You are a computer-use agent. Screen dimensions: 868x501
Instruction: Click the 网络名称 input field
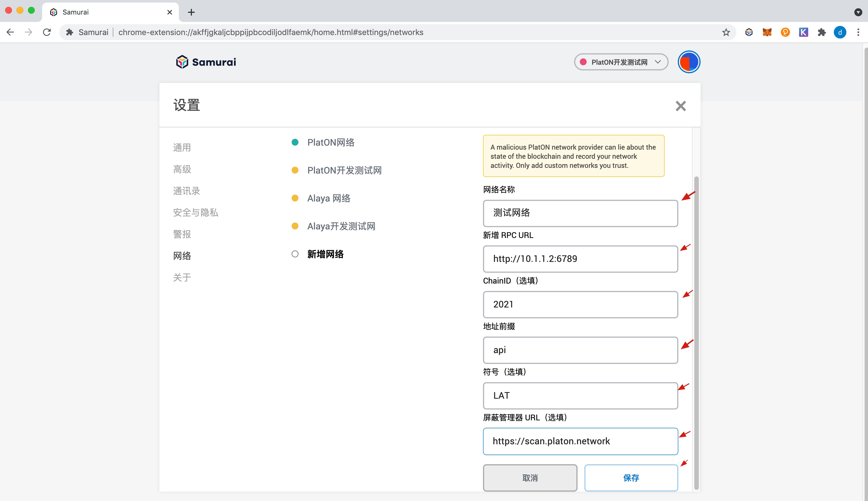(x=580, y=213)
